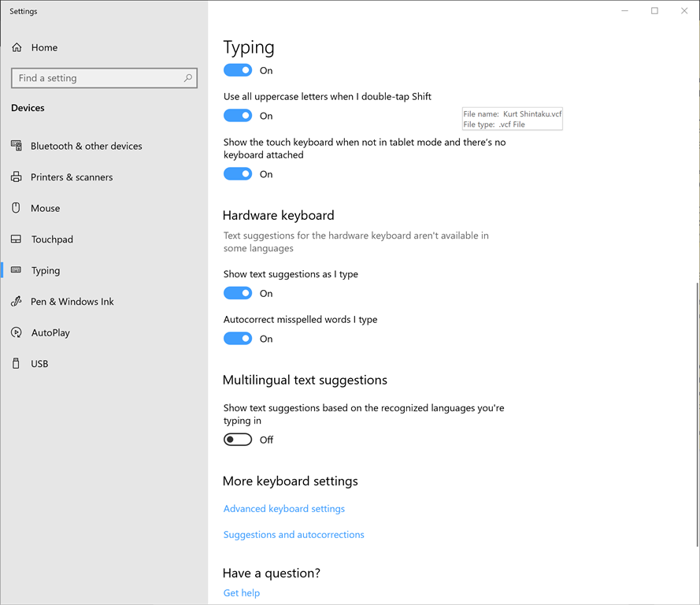Select the Bluetooth & other devices icon
This screenshot has width=700, height=605.
17,146
